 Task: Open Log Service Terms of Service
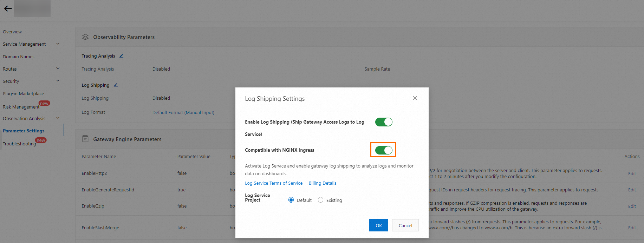point(274,183)
